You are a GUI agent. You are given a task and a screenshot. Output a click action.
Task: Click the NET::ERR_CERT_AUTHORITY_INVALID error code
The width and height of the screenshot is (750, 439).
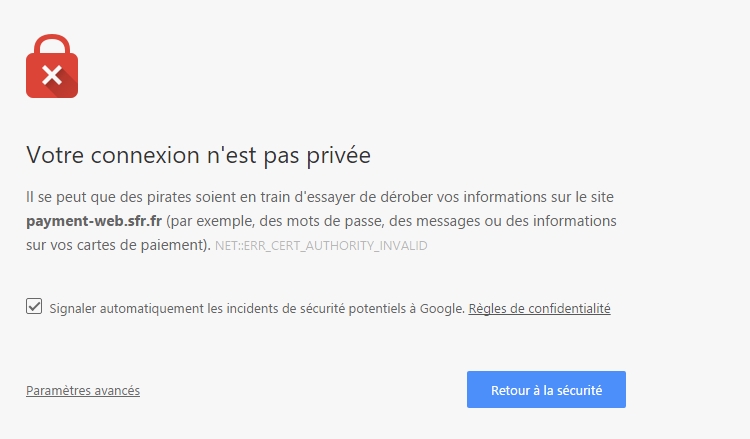(321, 246)
